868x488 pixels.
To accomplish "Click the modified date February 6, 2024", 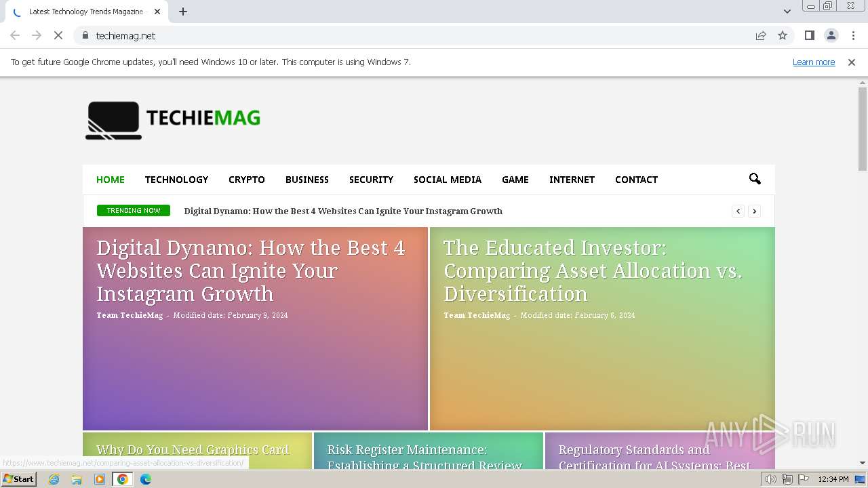I will 605,315.
